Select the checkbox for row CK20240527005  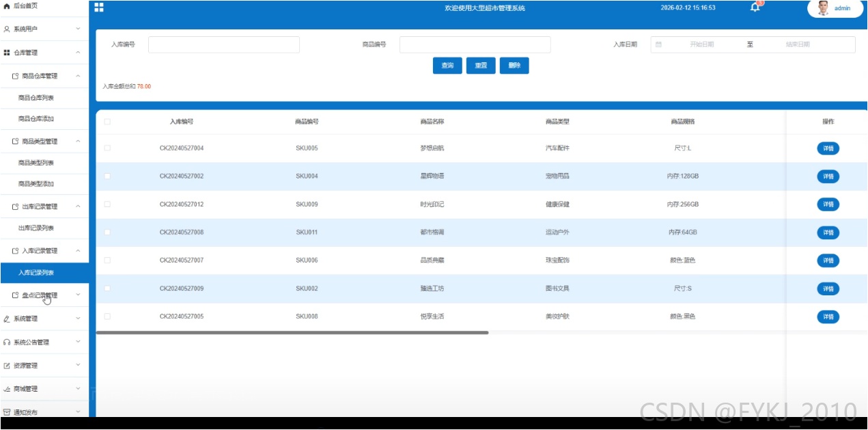tap(107, 317)
